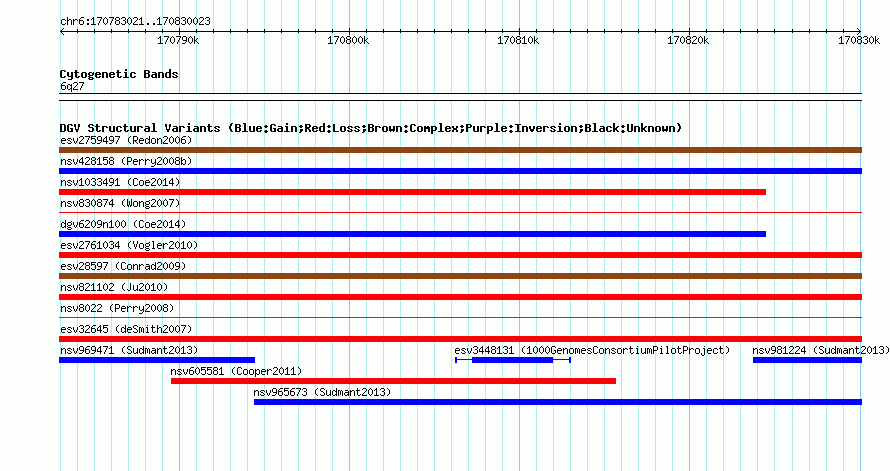The image size is (890, 471).
Task: Select the red nsv605581 loss bar
Action: pyautogui.click(x=393, y=381)
